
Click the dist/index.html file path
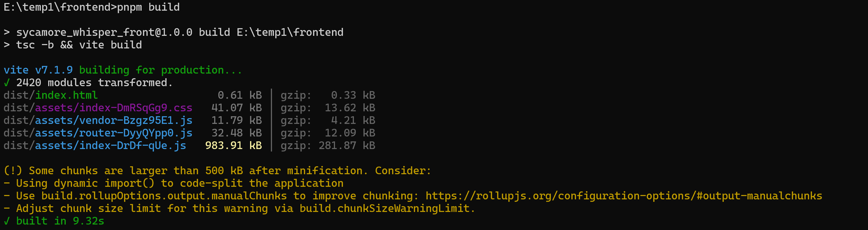[51, 95]
